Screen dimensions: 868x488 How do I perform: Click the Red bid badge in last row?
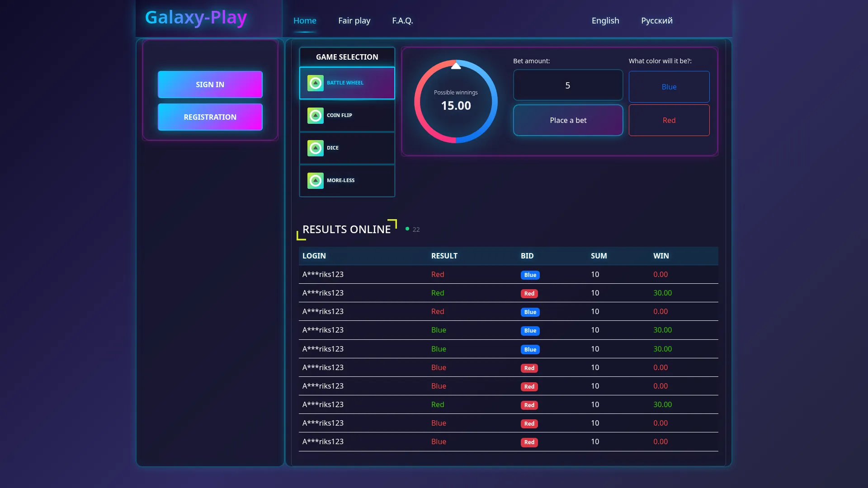[529, 442]
